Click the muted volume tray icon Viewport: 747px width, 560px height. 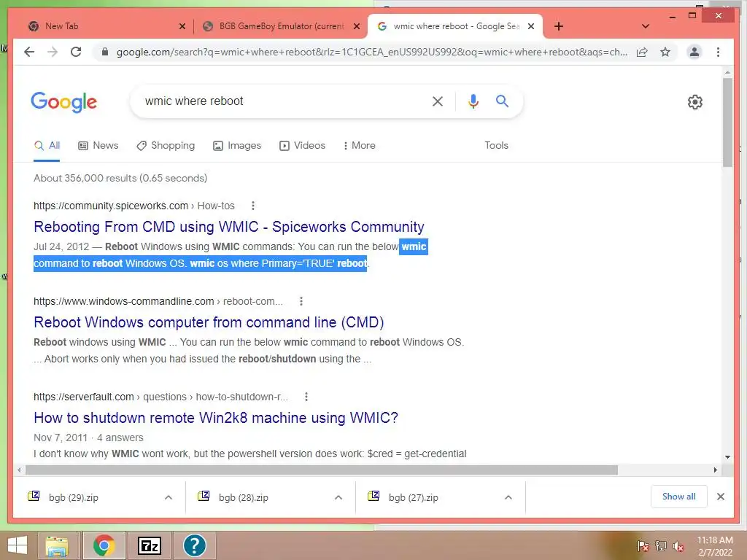point(679,546)
